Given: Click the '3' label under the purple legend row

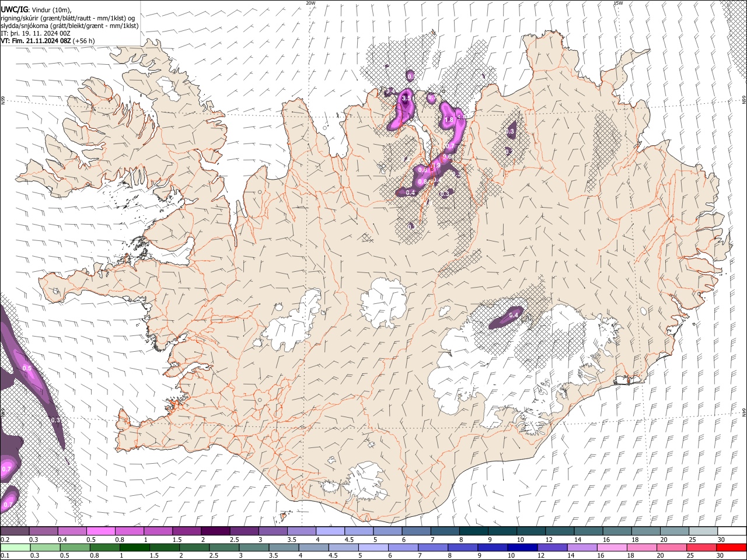Looking at the screenshot, I should point(260,540).
